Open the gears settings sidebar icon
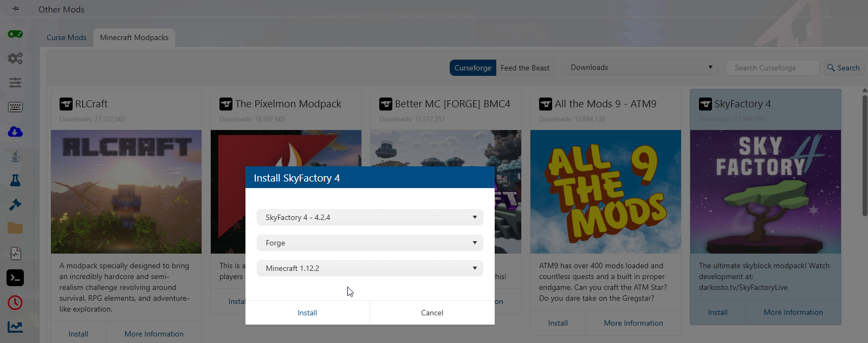The height and width of the screenshot is (343, 868). [x=15, y=58]
